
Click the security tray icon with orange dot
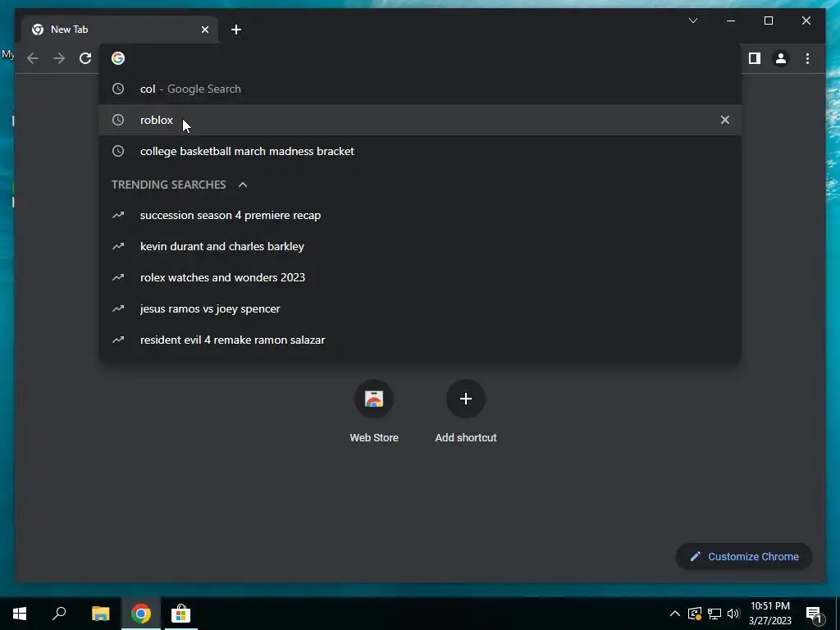tap(694, 614)
